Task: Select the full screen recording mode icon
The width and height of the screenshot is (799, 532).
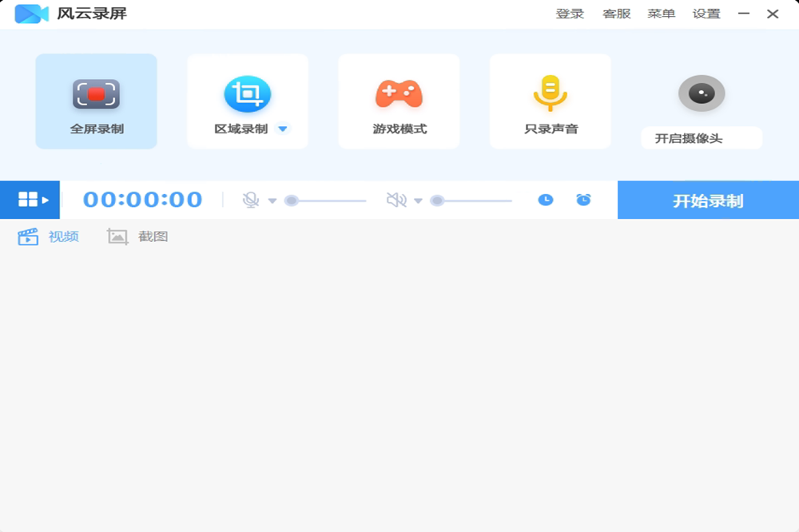Action: 96,94
